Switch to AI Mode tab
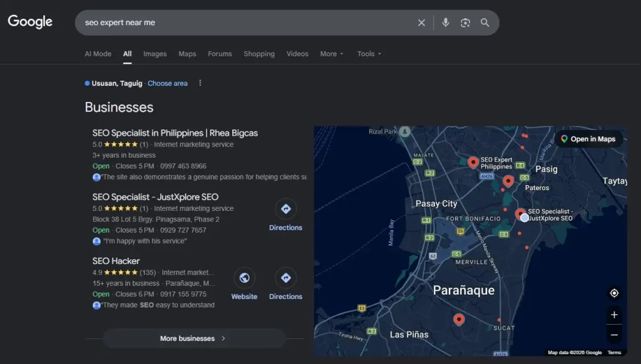This screenshot has height=364, width=641. click(x=98, y=54)
